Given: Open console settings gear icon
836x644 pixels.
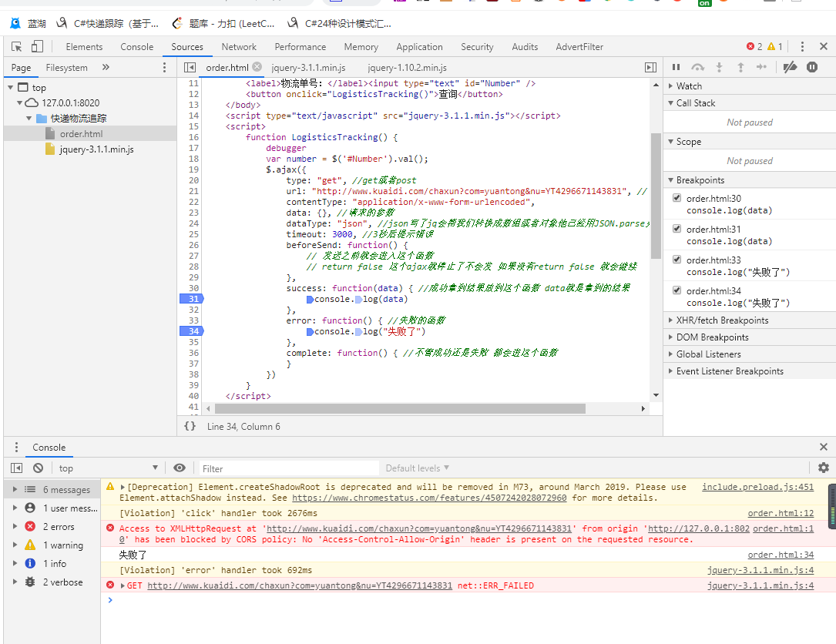Looking at the screenshot, I should (823, 468).
